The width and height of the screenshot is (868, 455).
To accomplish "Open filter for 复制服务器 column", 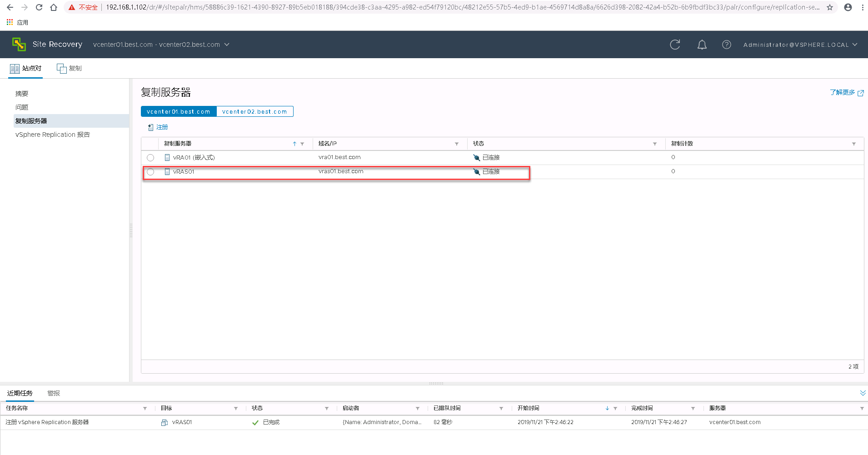I will click(302, 144).
